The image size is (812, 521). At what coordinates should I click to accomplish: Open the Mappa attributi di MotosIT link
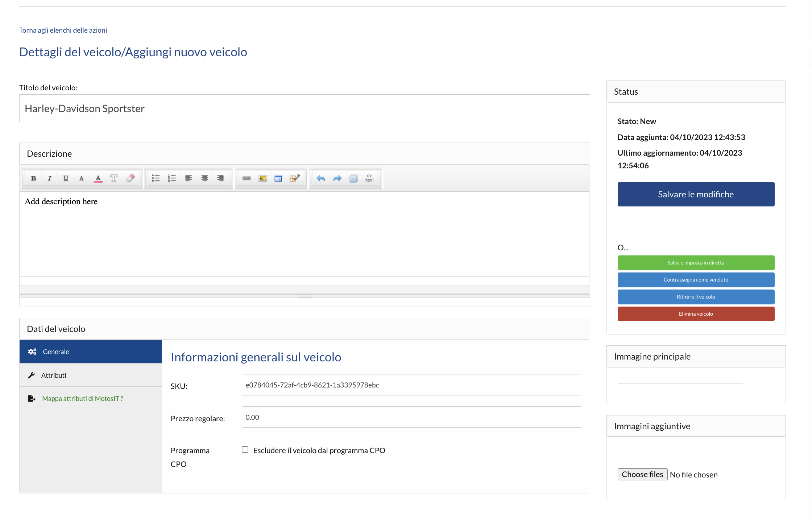tap(83, 398)
